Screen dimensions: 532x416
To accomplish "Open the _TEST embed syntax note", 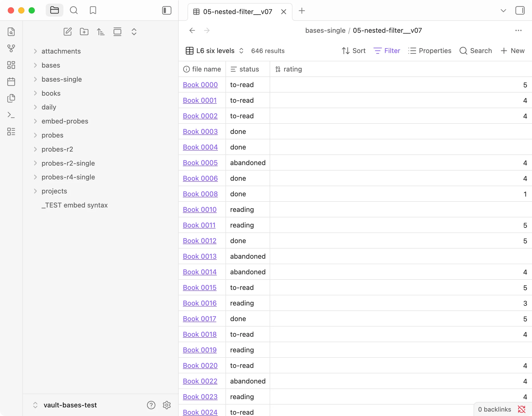I will pyautogui.click(x=75, y=205).
